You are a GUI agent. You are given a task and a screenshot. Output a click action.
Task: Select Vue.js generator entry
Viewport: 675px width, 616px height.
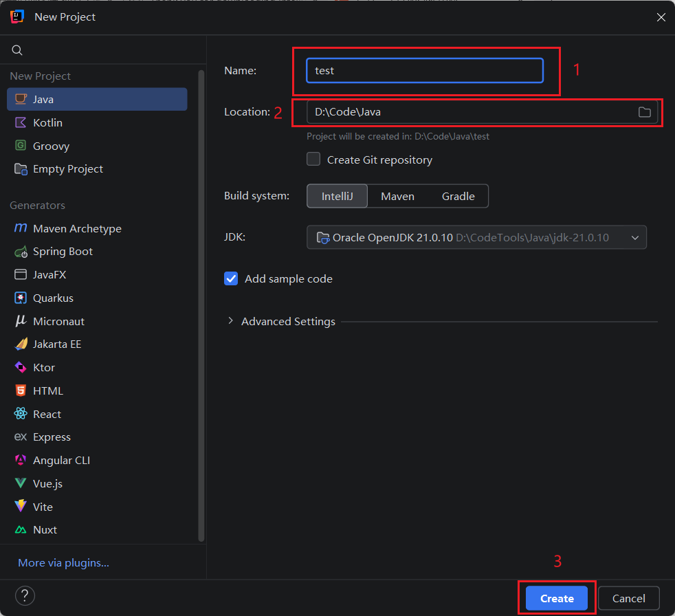[x=98, y=483]
